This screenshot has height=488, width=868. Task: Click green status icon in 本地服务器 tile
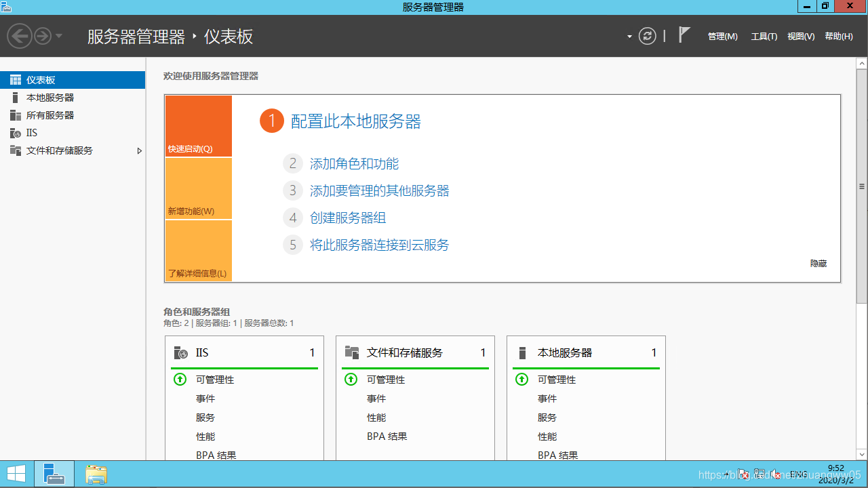[x=521, y=380]
